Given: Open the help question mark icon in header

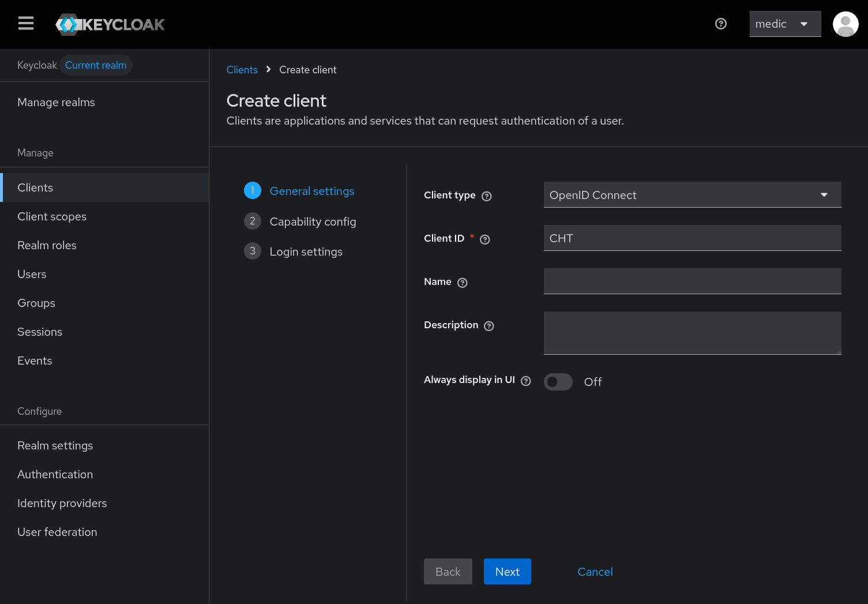Looking at the screenshot, I should (720, 24).
